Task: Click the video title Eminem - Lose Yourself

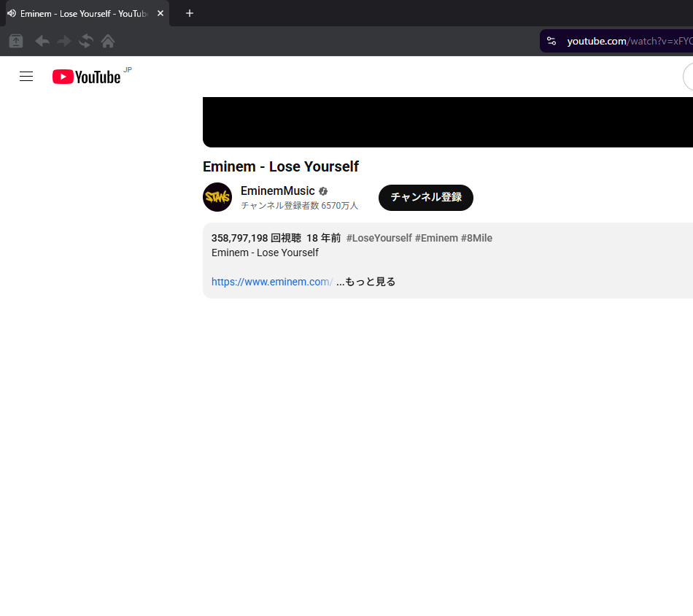Action: coord(281,166)
